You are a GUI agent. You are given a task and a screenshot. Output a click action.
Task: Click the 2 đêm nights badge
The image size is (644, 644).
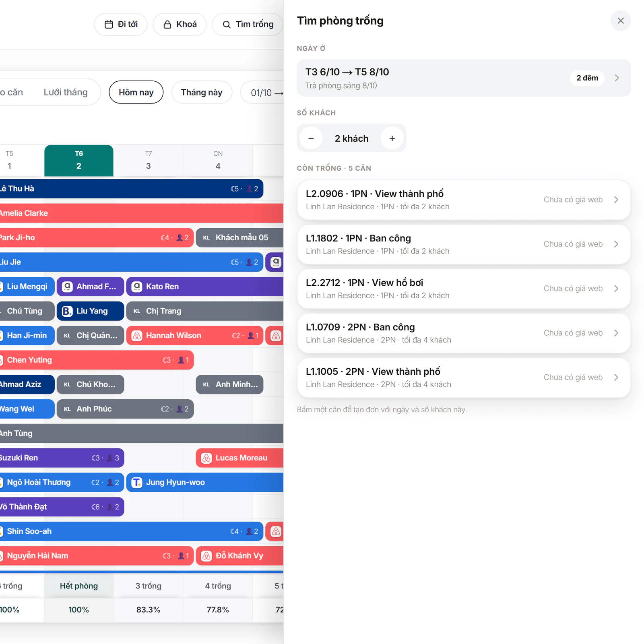(x=587, y=78)
